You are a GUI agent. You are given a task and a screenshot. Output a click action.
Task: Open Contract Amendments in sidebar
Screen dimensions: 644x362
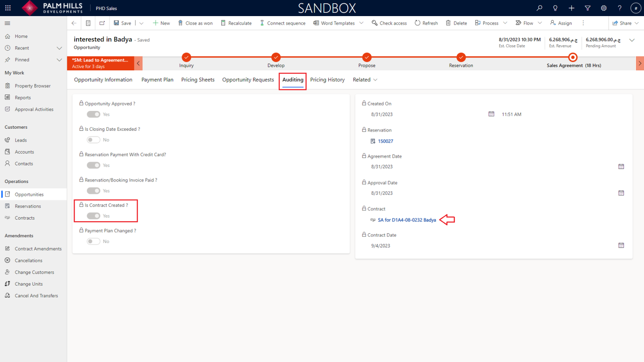tap(38, 249)
